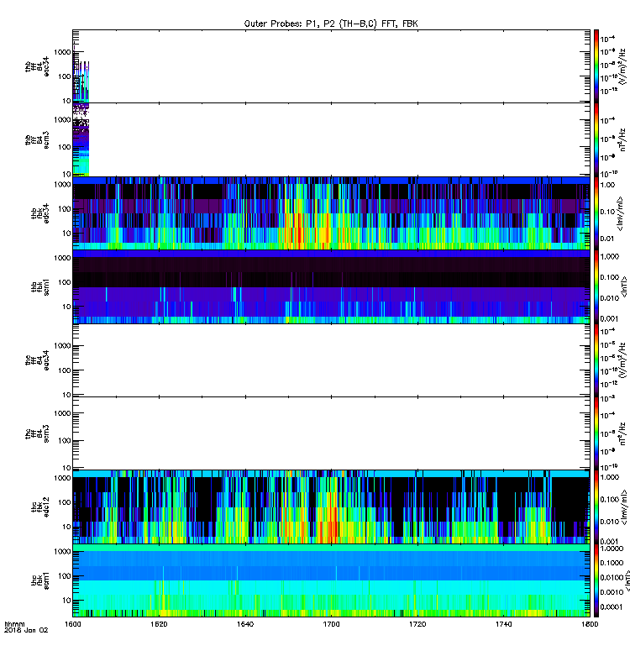Click the 1000 y-axis tick in thb eac34 panel

pyautogui.click(x=62, y=52)
